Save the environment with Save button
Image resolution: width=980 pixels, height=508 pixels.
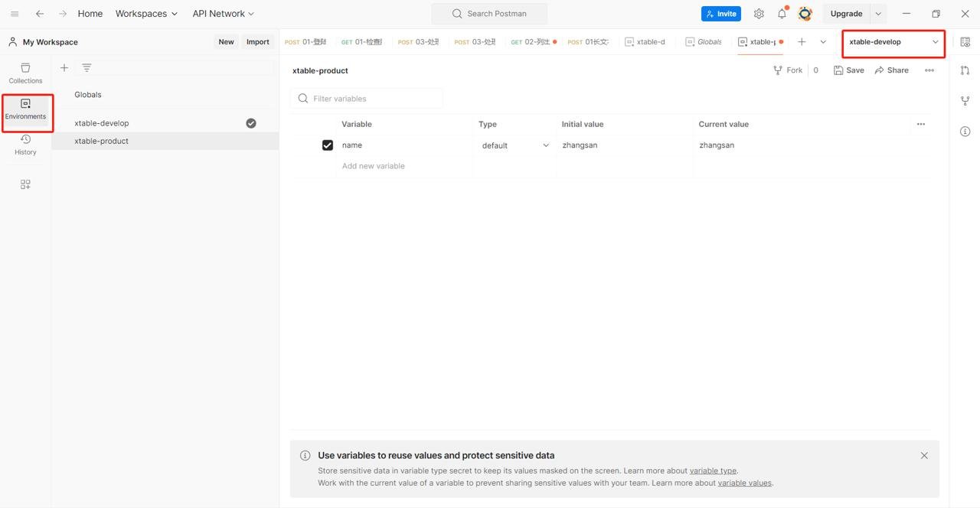849,70
